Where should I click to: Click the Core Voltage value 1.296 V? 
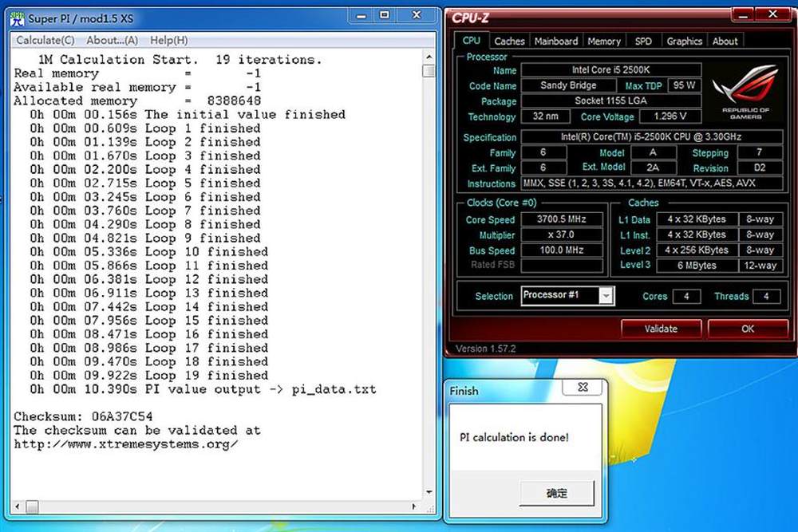point(670,116)
